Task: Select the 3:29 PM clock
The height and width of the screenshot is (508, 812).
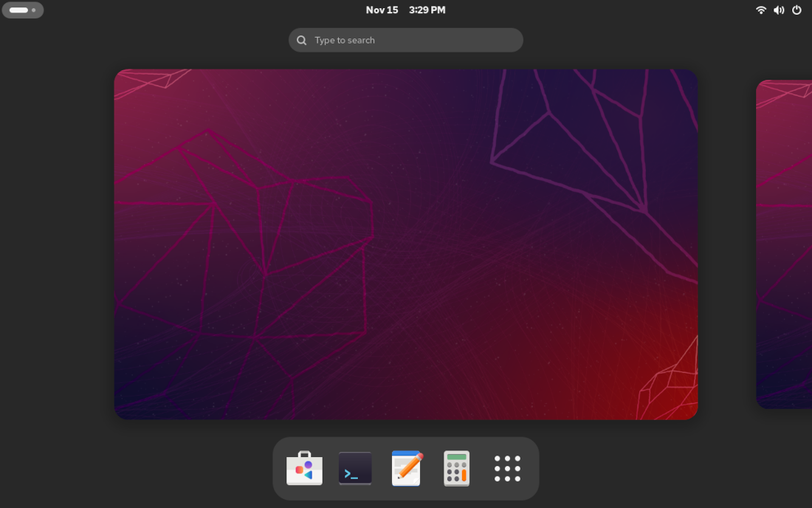Action: coord(427,10)
